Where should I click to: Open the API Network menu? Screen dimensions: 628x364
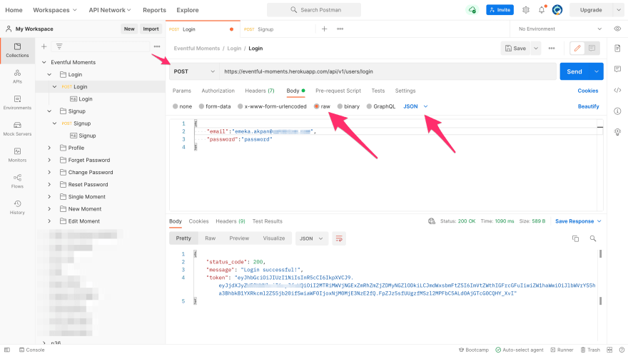pos(110,10)
